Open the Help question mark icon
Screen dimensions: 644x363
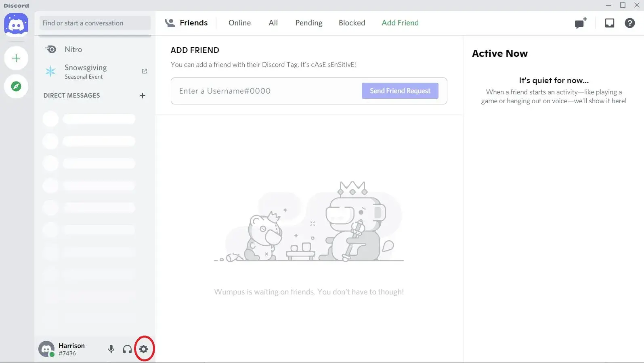pyautogui.click(x=629, y=23)
